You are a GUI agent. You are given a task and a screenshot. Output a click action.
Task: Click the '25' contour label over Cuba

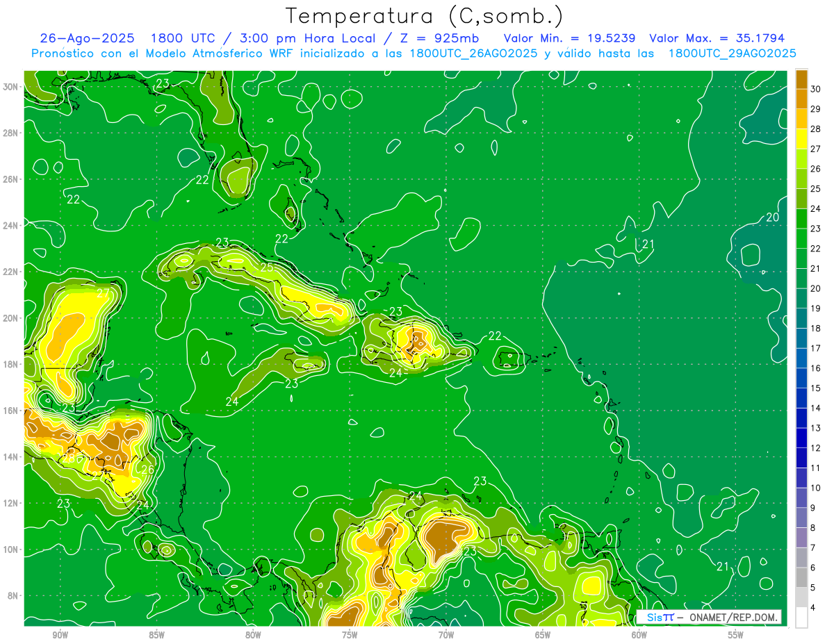click(x=267, y=267)
